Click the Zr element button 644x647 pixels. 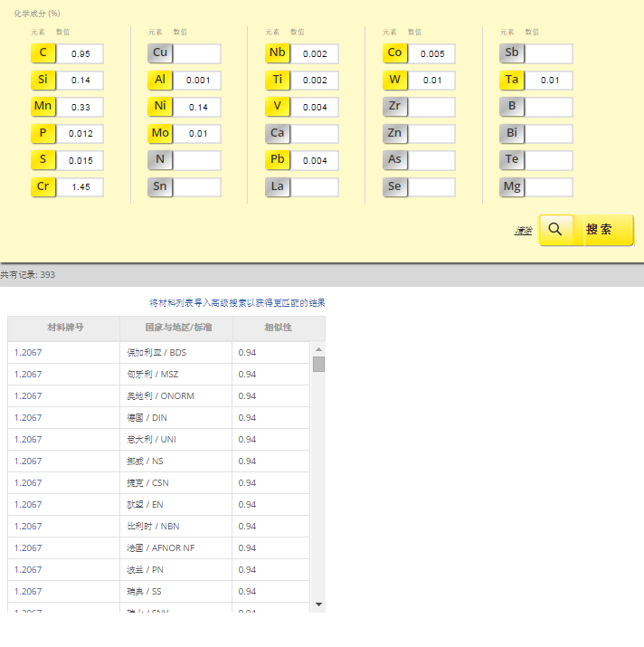pyautogui.click(x=394, y=107)
